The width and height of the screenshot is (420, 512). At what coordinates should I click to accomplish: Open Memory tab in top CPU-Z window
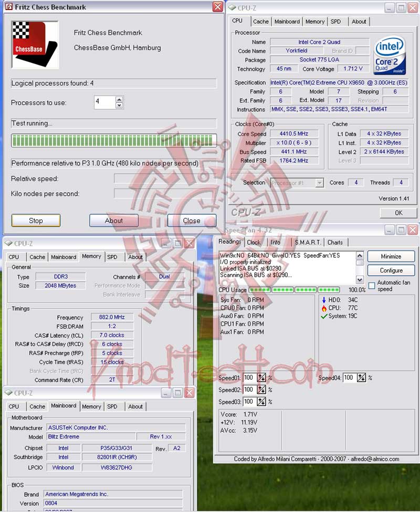click(x=315, y=22)
